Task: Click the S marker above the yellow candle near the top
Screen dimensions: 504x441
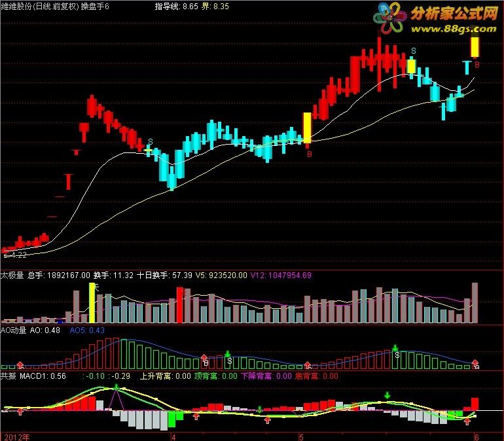Action: [x=414, y=51]
